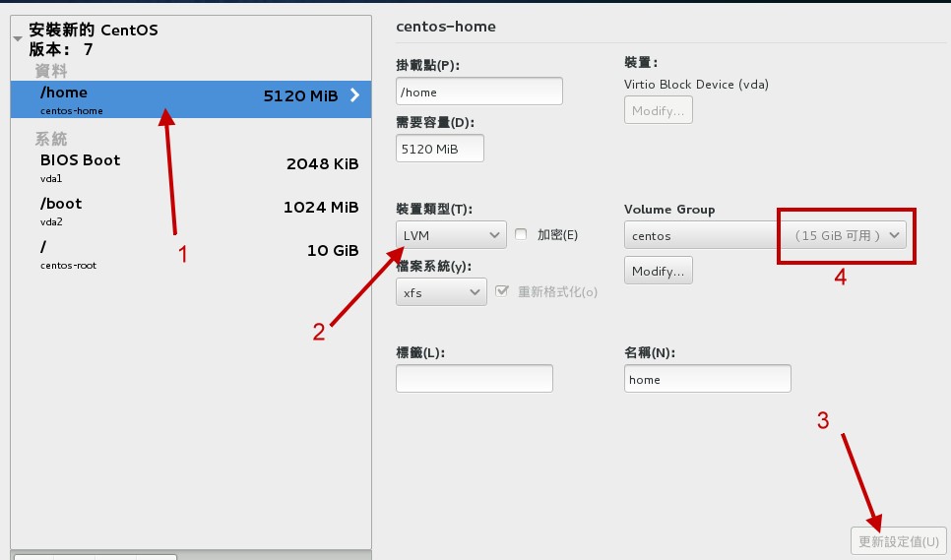Open the 檔案系統 xfs dropdown
The width and height of the screenshot is (951, 560).
coord(441,292)
